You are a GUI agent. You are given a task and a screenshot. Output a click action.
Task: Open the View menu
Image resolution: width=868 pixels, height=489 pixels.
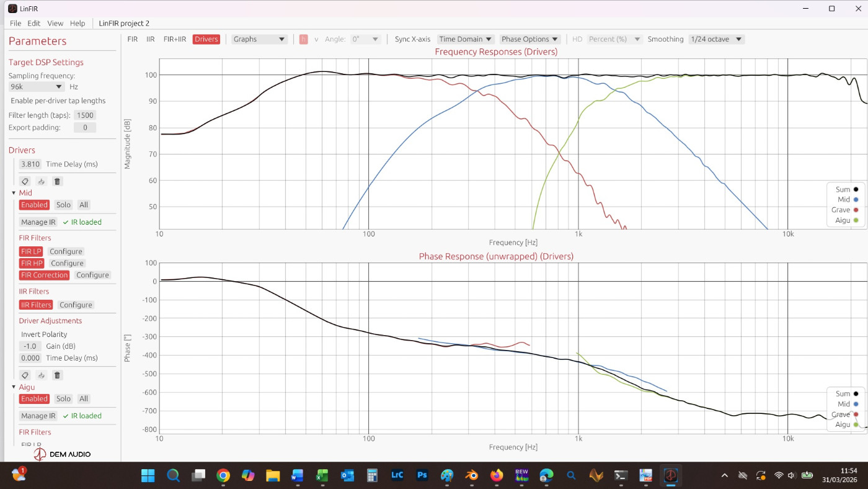point(55,23)
